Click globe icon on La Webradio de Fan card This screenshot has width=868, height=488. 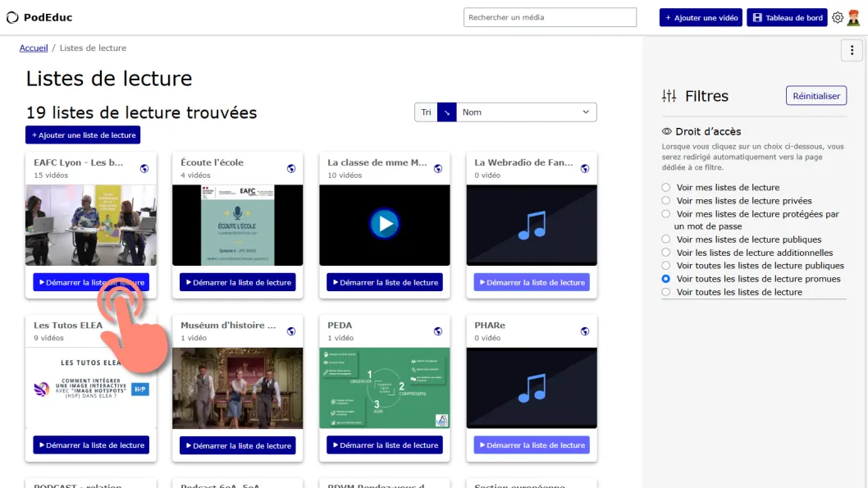tap(585, 169)
